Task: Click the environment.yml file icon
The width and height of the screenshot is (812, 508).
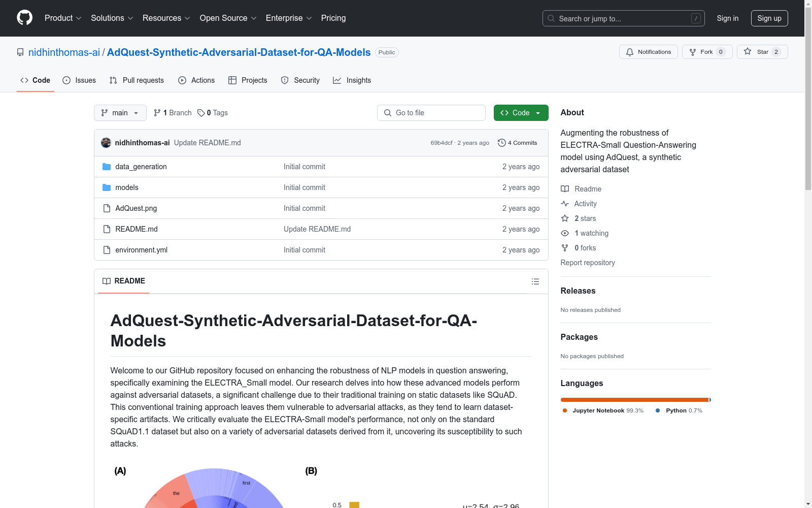Action: tap(107, 250)
